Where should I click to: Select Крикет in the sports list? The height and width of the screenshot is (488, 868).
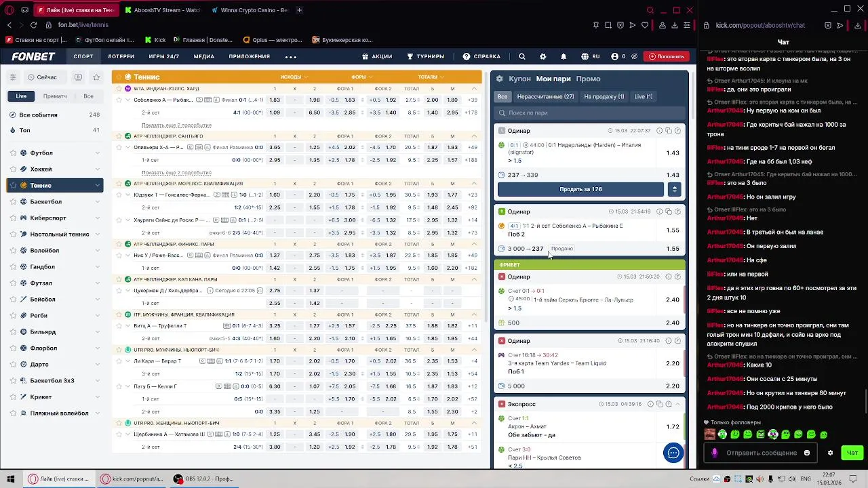pyautogui.click(x=41, y=397)
